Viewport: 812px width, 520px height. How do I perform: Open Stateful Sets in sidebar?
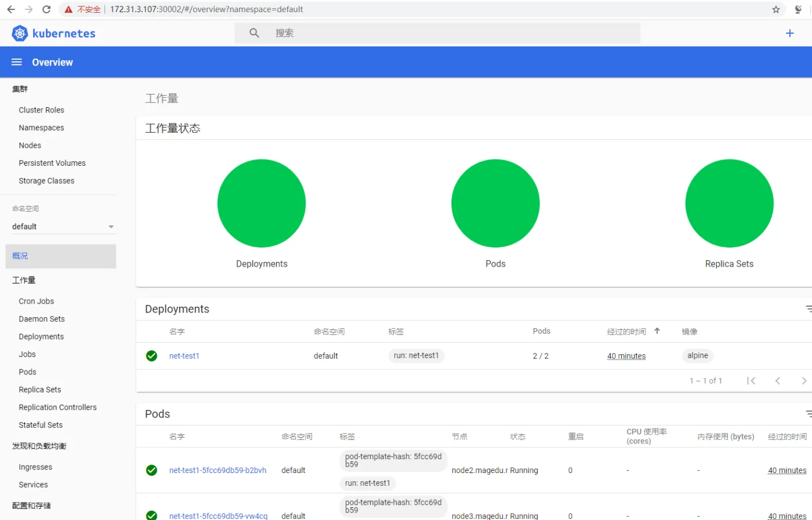coord(41,425)
